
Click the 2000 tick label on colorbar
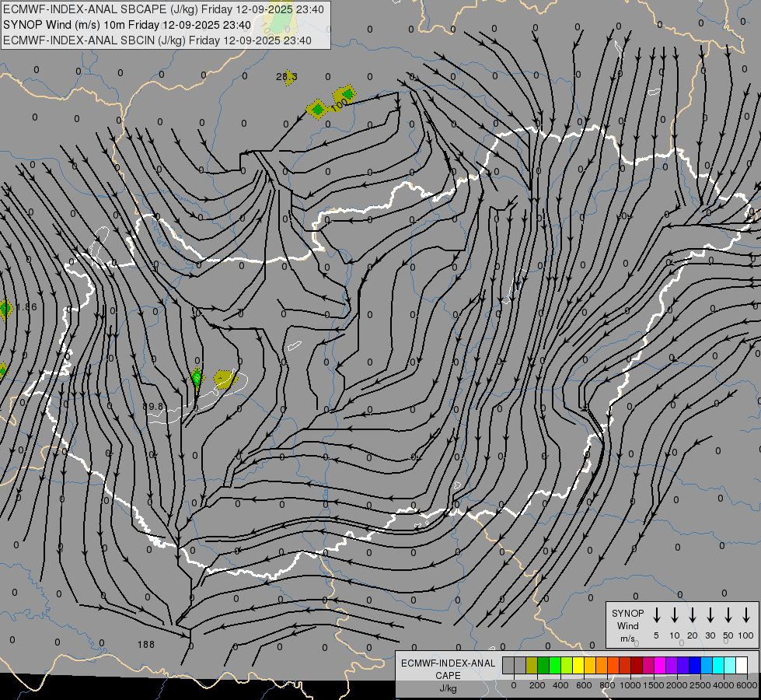677,685
